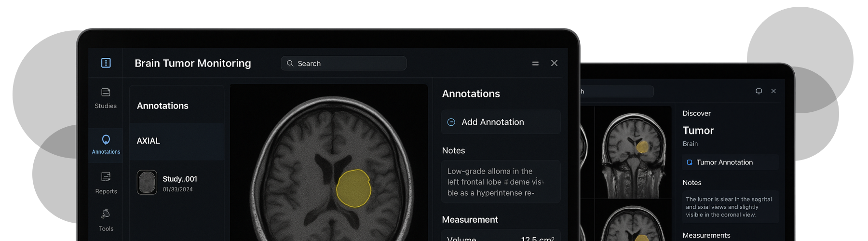Click the magnifier icon in Search bar

[x=290, y=63]
